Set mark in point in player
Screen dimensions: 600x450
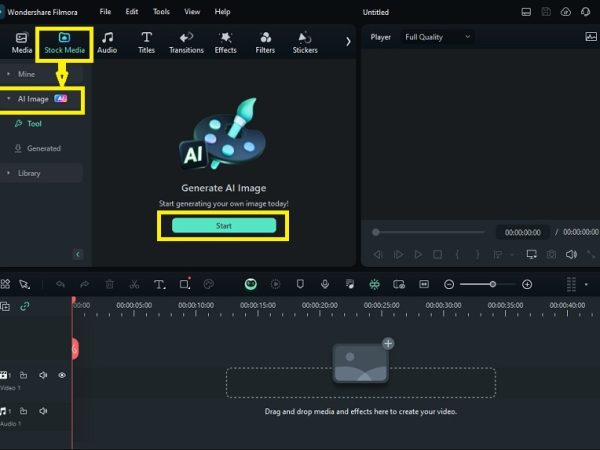(x=457, y=254)
